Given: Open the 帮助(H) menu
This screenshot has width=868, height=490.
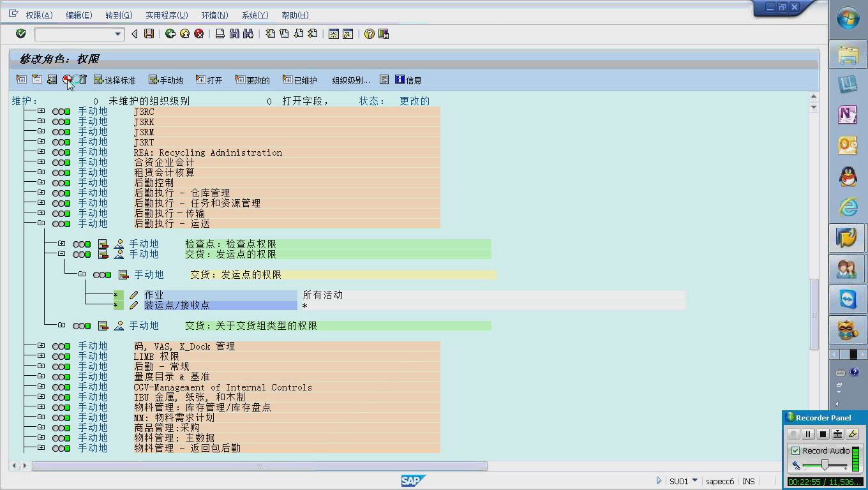Looking at the screenshot, I should coord(295,15).
